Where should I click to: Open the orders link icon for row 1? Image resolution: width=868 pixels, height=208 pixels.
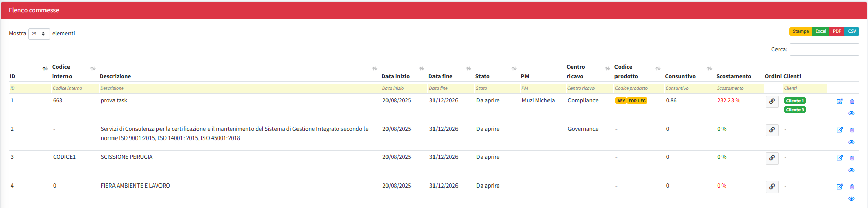(772, 101)
